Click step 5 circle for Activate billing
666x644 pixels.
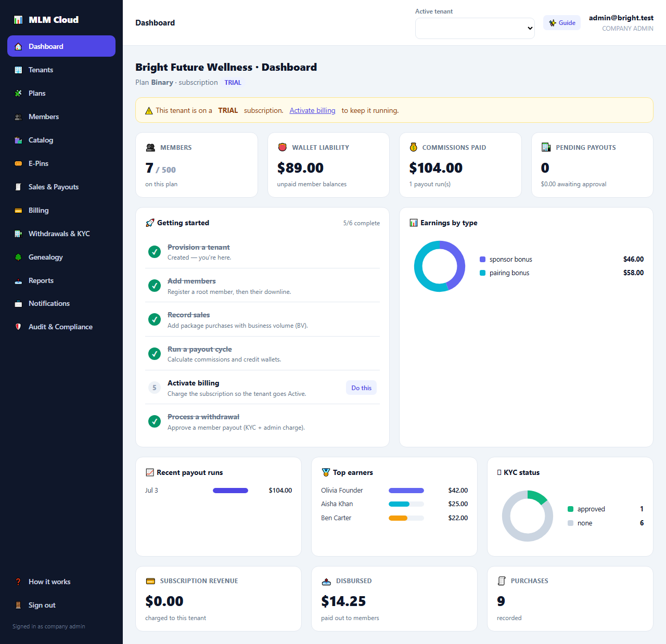(x=155, y=388)
